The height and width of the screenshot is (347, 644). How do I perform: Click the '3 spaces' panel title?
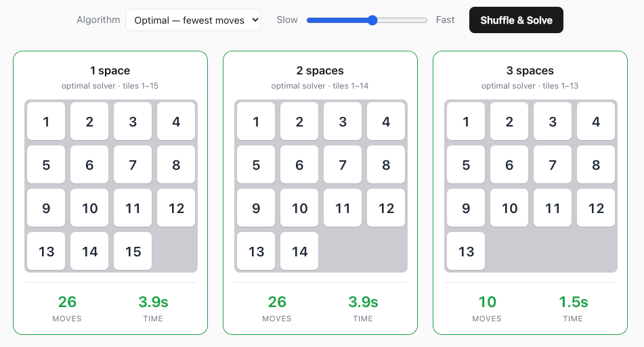click(x=530, y=70)
